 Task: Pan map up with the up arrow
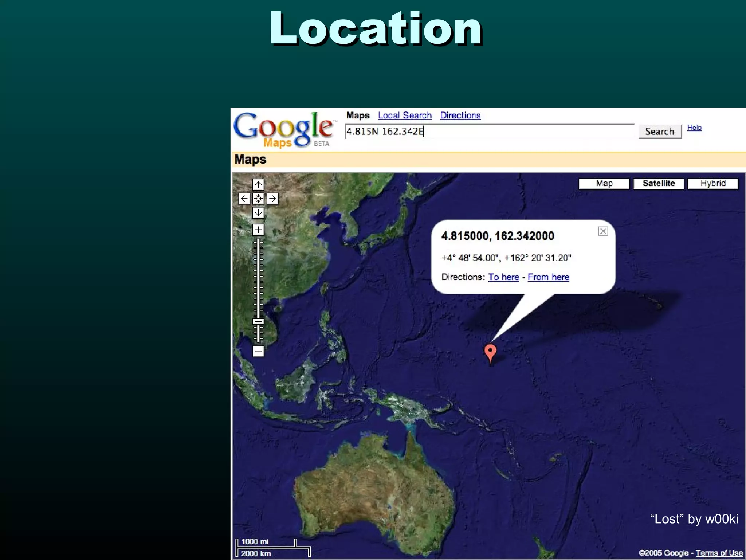258,184
